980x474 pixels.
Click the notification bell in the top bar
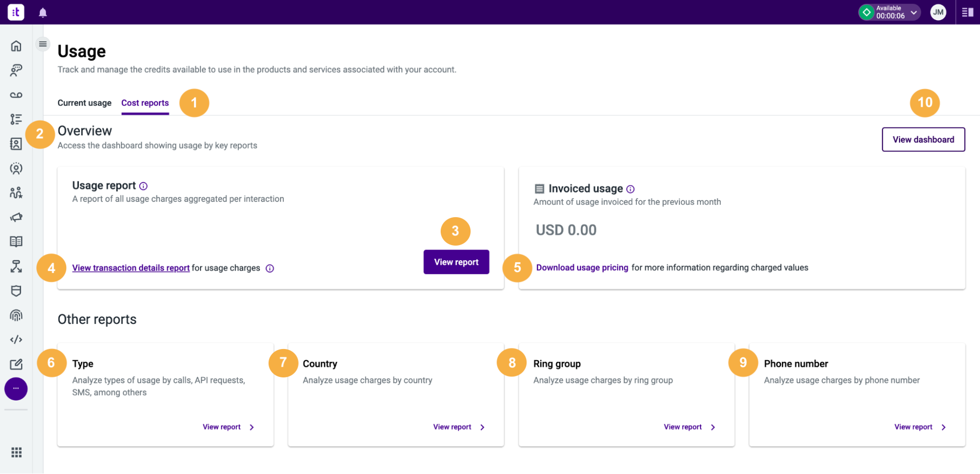(x=42, y=12)
